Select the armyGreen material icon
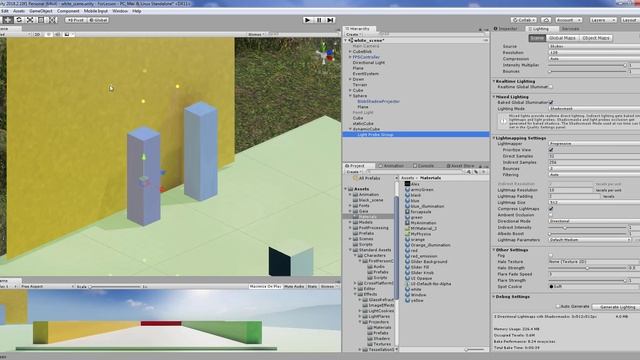The width and height of the screenshot is (640, 360). click(x=407, y=190)
